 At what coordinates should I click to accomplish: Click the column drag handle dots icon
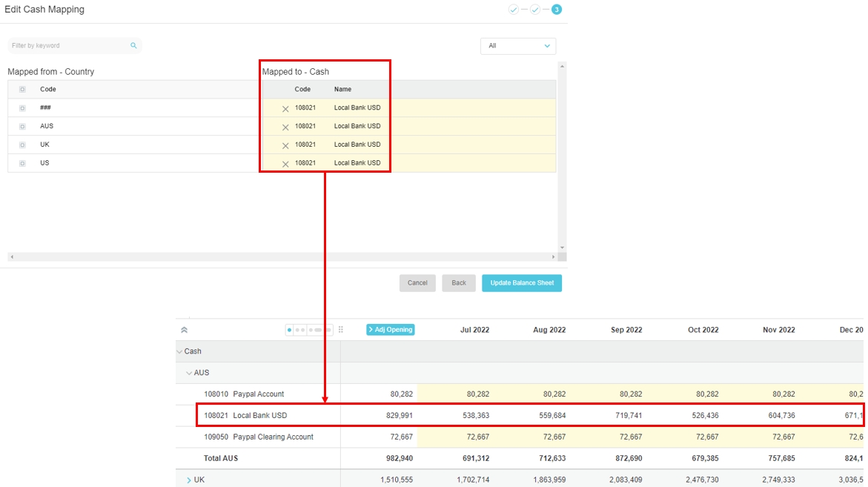pos(341,330)
